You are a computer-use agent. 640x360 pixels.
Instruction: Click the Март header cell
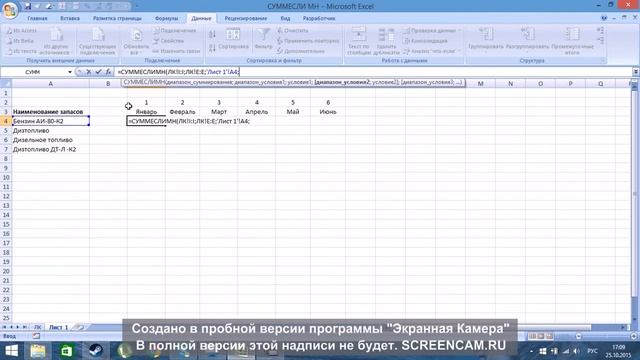[219, 112]
